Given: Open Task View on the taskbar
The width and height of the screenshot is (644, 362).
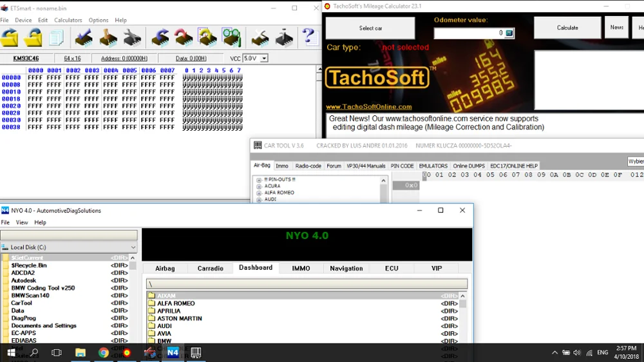Looking at the screenshot, I should 57,352.
